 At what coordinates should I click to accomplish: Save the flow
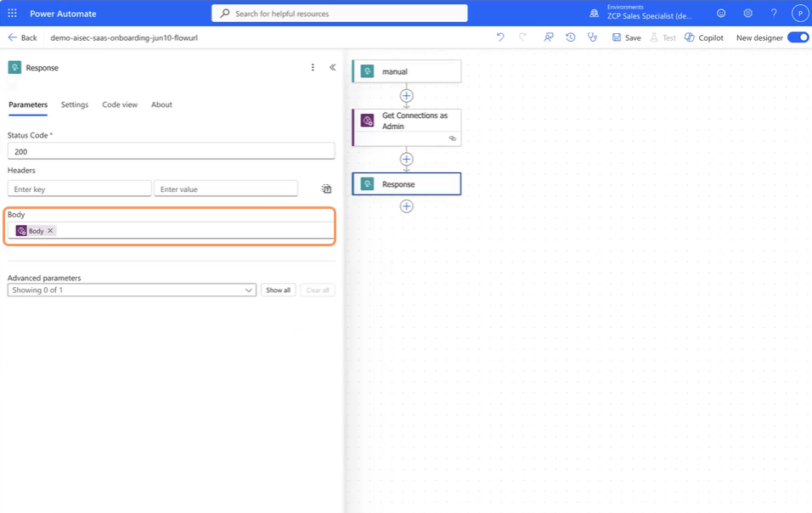click(x=627, y=37)
